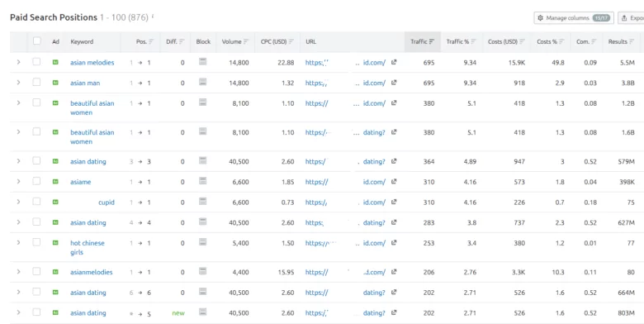Expand the asian melodies row details
Viewport: 644px width, 324px height.
coord(18,62)
